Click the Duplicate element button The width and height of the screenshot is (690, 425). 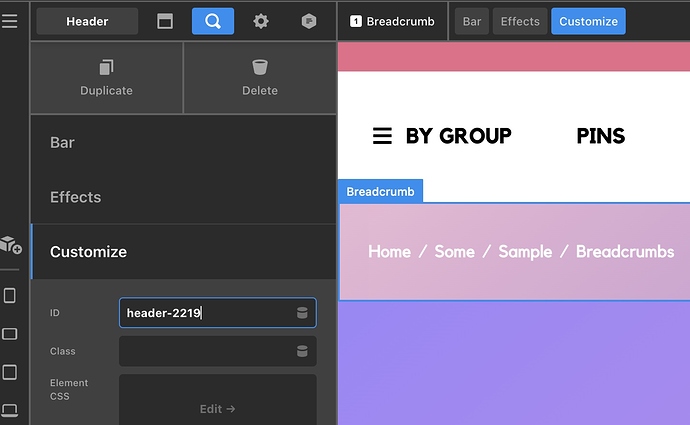(106, 78)
